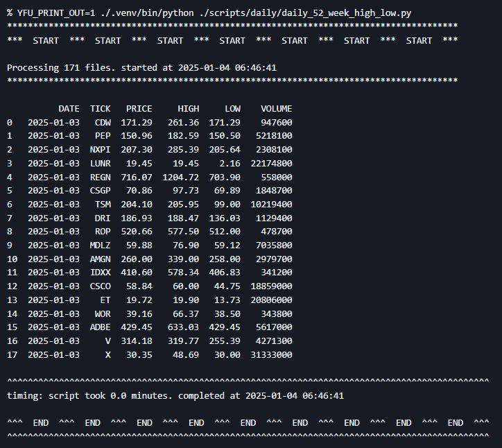
Task: Click the date in the CDW row
Action: pos(53,122)
